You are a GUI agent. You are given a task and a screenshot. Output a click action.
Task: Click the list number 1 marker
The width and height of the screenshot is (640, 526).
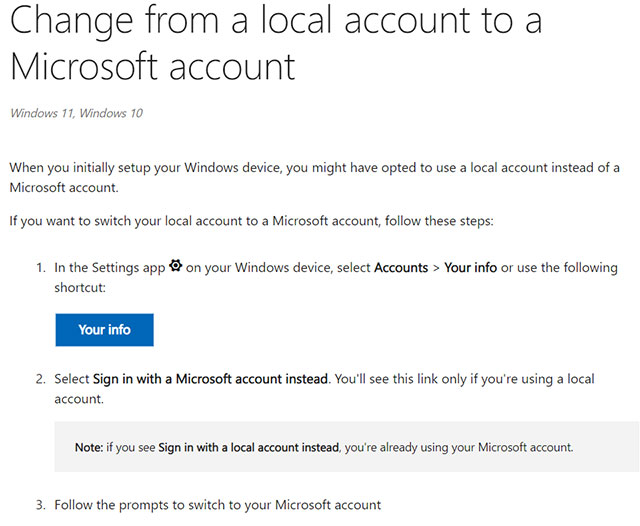tap(41, 268)
